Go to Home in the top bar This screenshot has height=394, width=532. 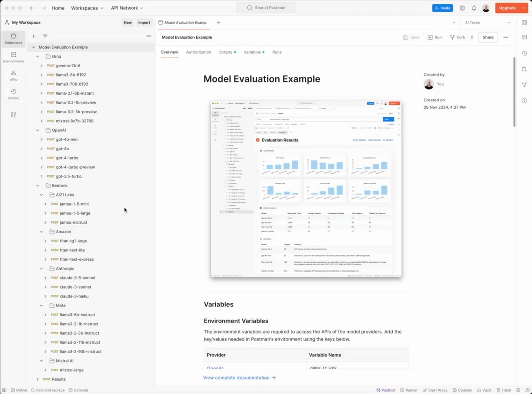(58, 8)
